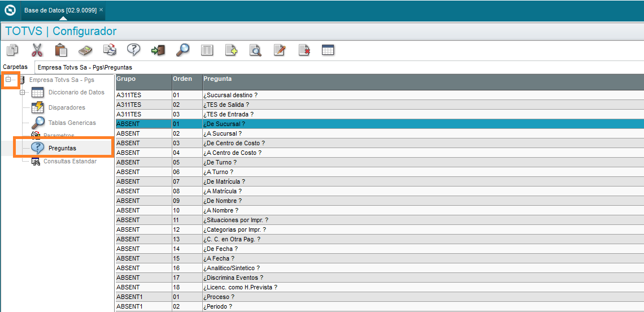The image size is (644, 312).
Task: Sort by the Orden column header
Action: (x=188, y=82)
